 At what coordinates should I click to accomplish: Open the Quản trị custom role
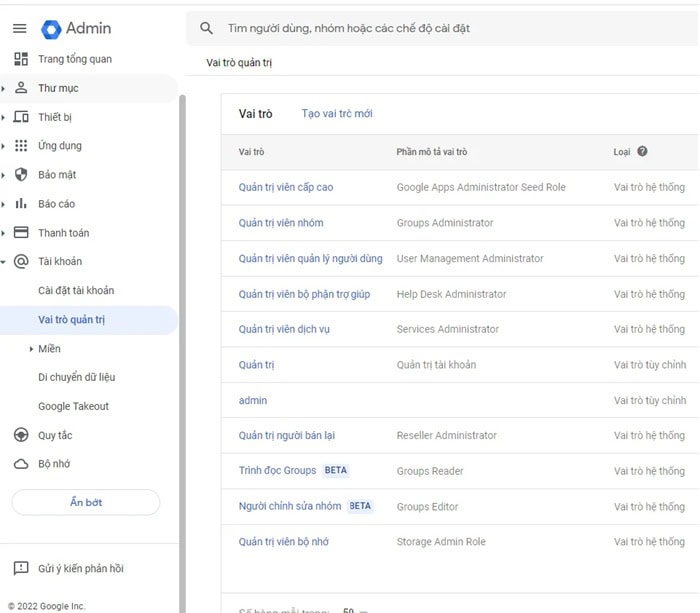point(256,365)
